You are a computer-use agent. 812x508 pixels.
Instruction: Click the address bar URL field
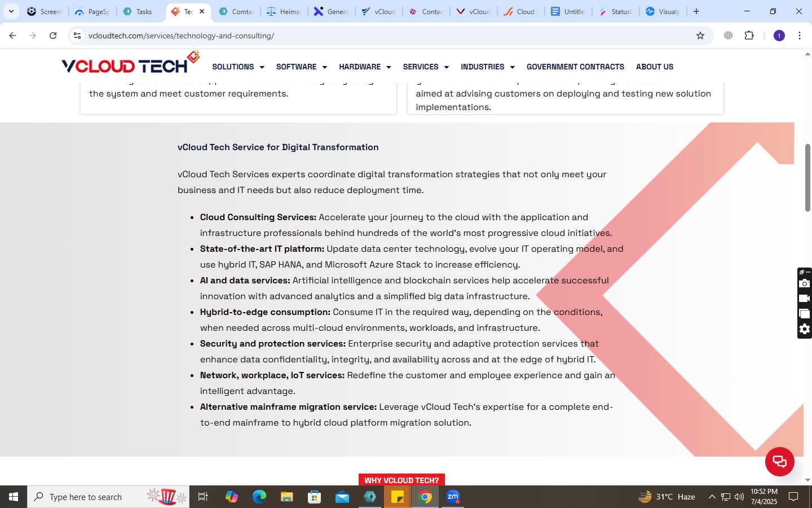point(389,36)
